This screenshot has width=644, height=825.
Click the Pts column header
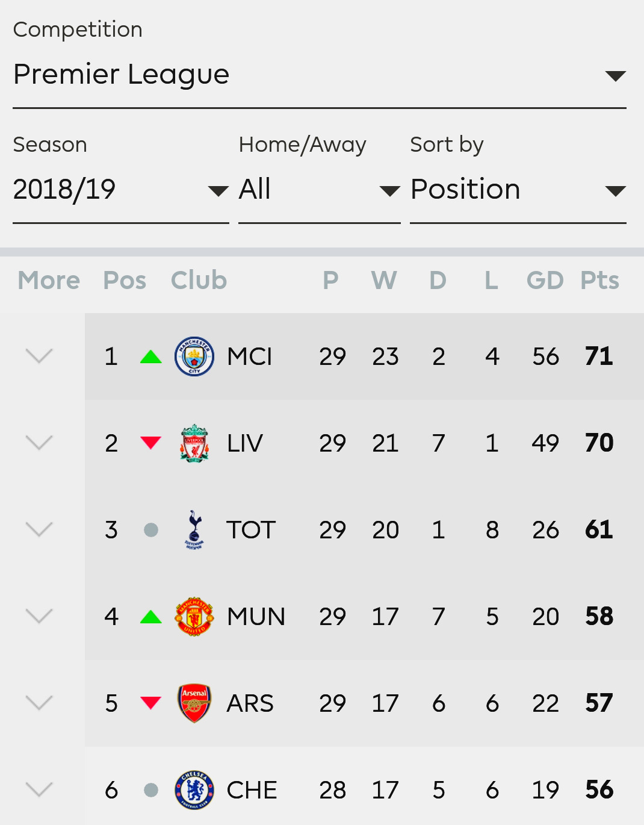[x=599, y=281]
